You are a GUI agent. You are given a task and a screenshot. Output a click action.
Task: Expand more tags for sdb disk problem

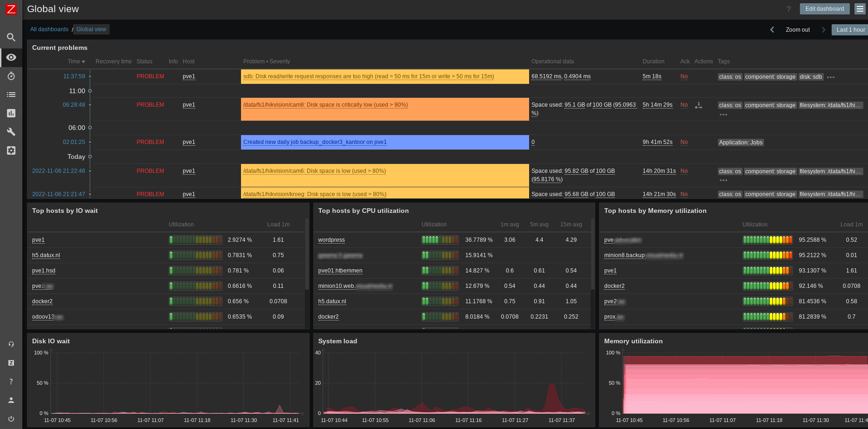(x=830, y=77)
